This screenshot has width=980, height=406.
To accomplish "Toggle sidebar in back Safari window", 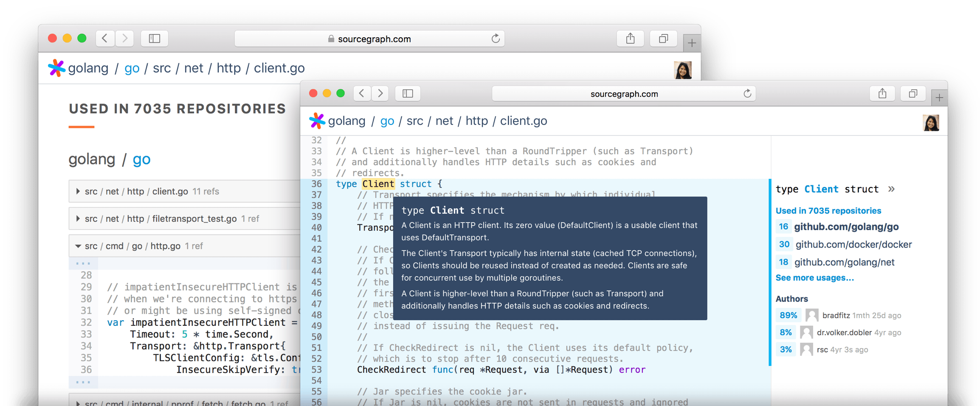I will click(155, 39).
